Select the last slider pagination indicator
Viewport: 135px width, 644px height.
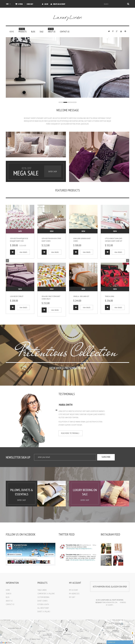[x=74, y=102]
